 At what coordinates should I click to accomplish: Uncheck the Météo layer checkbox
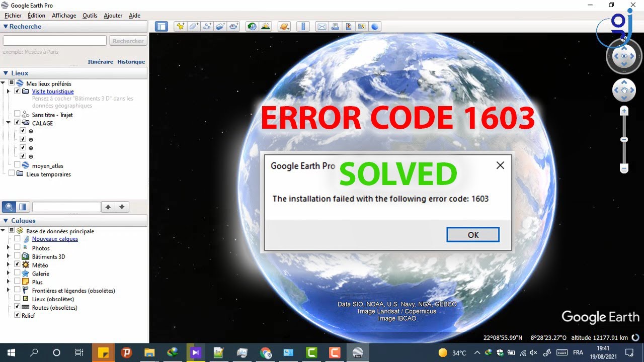click(x=17, y=264)
